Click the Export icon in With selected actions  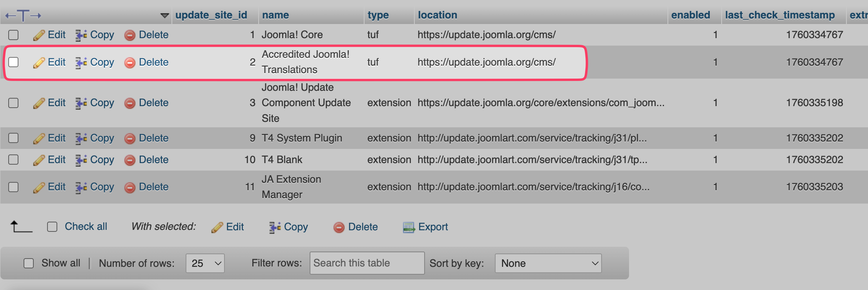click(x=409, y=227)
